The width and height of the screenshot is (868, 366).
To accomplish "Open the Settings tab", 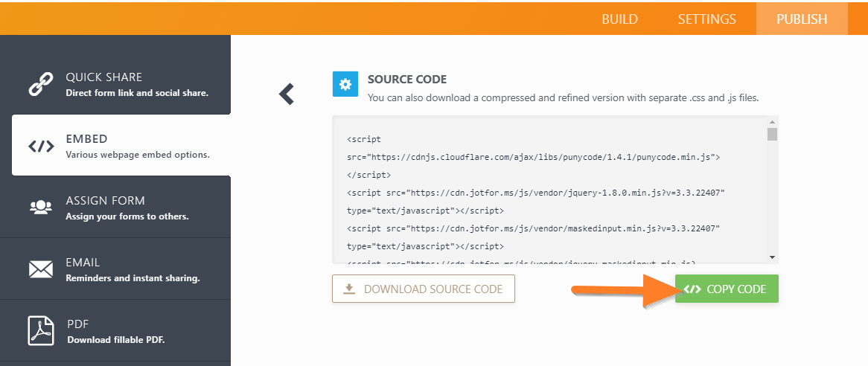I will [x=706, y=19].
